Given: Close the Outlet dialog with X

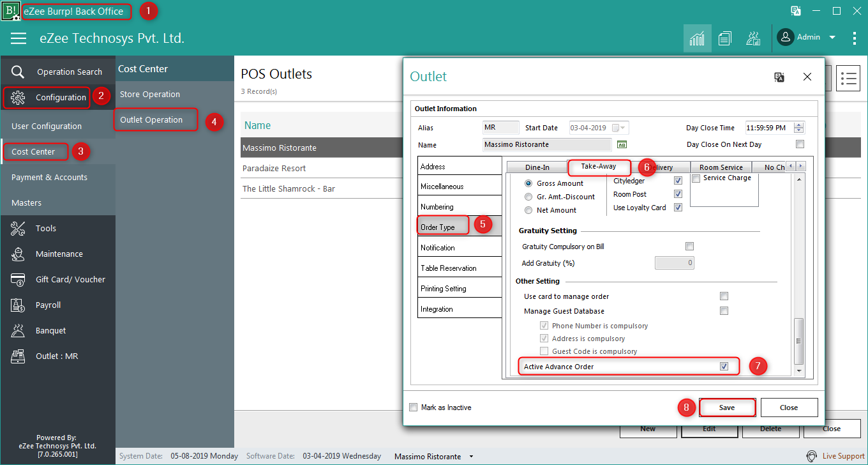Looking at the screenshot, I should (x=807, y=77).
